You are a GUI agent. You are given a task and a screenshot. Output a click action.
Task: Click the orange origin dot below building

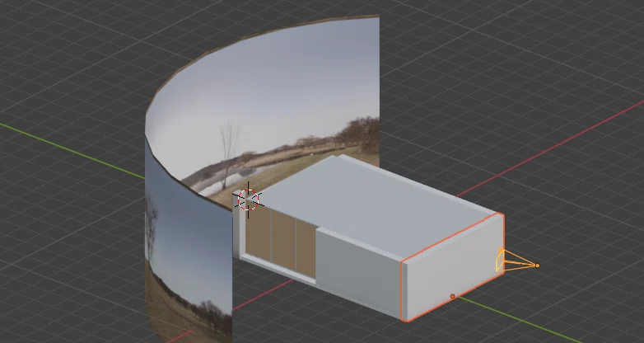coord(453,296)
